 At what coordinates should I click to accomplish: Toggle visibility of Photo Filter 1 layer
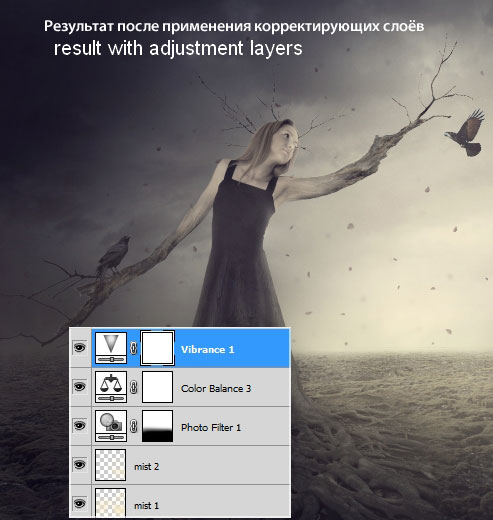(x=80, y=426)
